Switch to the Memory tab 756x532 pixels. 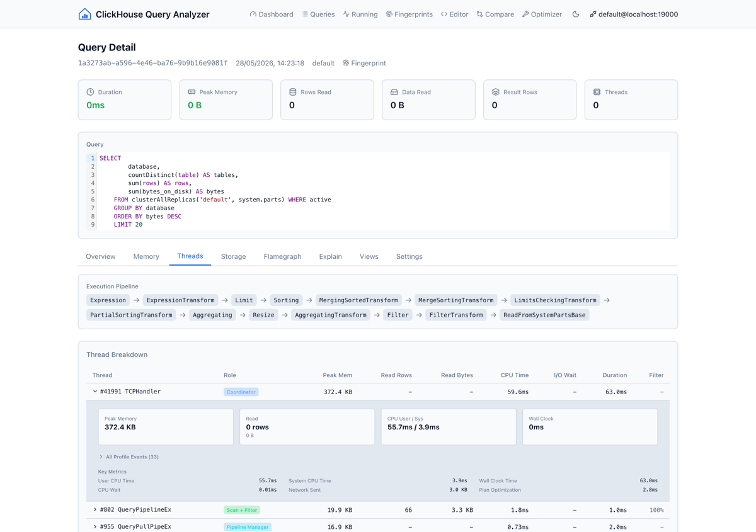click(x=146, y=256)
